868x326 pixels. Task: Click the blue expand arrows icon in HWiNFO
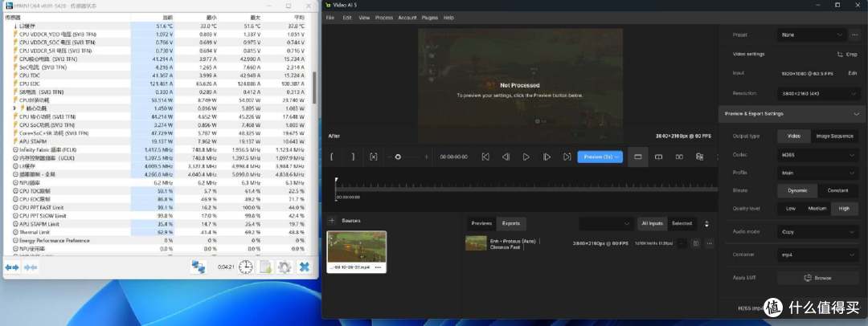[11, 267]
